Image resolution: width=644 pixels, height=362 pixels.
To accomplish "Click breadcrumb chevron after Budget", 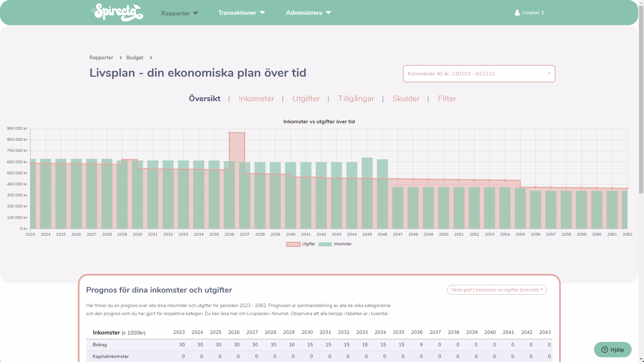I will 151,58.
